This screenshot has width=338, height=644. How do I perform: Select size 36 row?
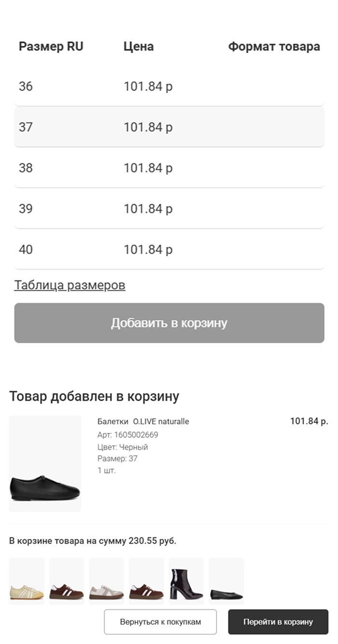click(x=169, y=87)
